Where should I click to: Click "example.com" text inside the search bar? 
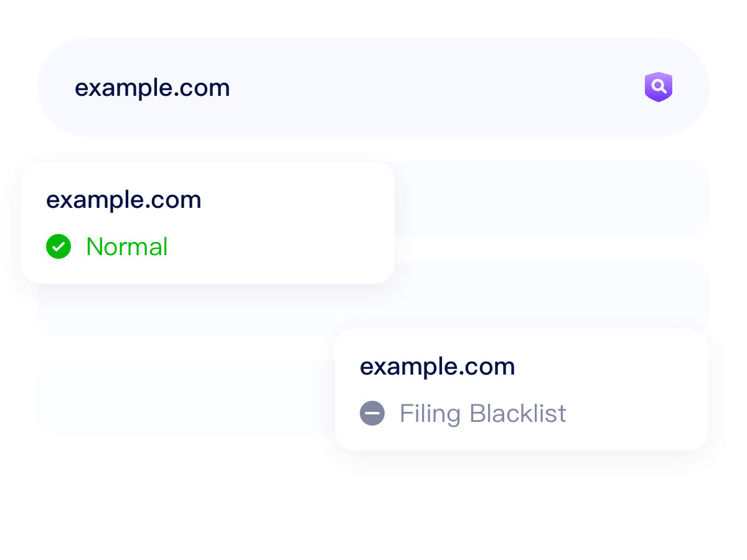pyautogui.click(x=153, y=88)
